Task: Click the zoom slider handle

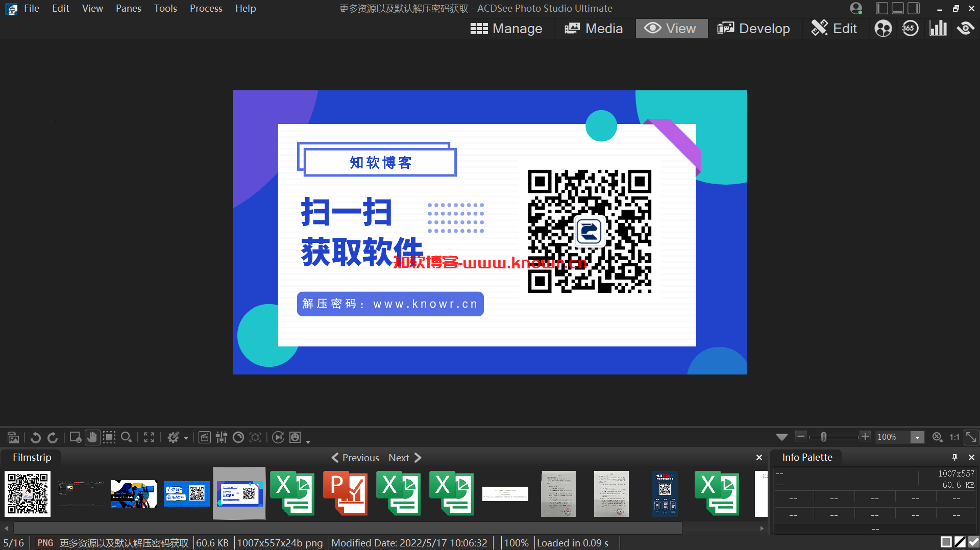Action: pos(823,437)
